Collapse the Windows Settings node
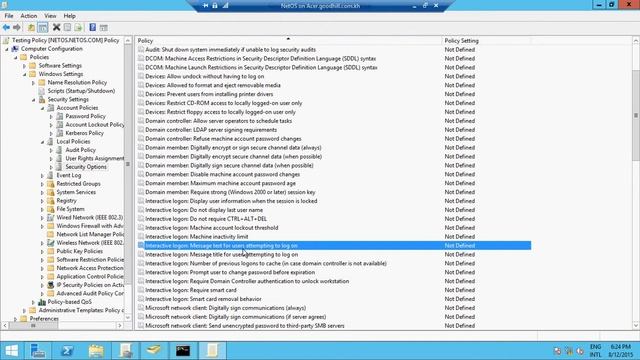The image size is (640, 360). (x=24, y=74)
